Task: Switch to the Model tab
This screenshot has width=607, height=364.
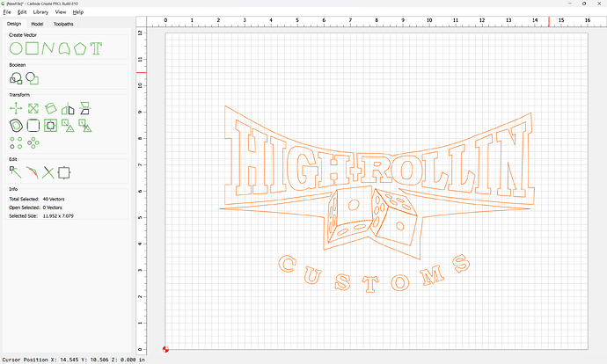Action: click(x=37, y=24)
